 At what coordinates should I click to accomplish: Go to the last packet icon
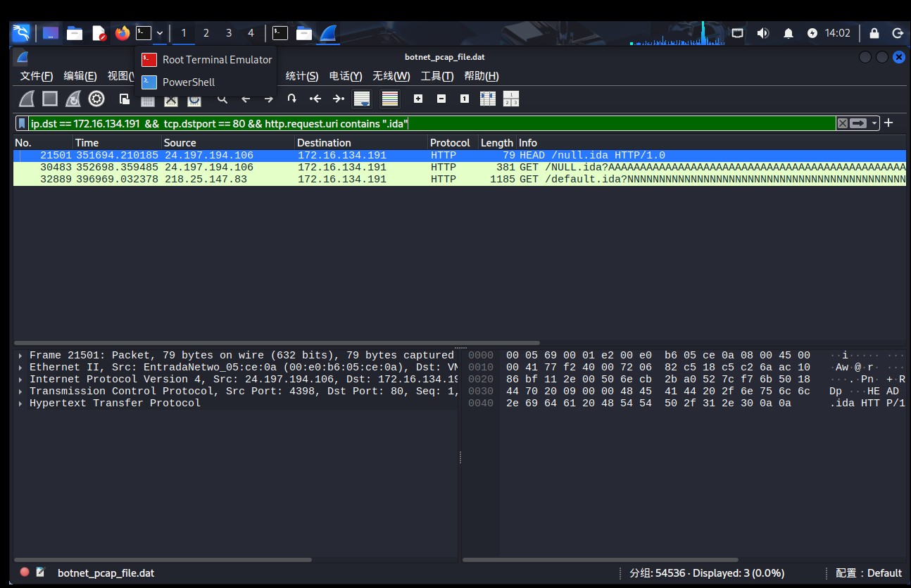point(339,99)
